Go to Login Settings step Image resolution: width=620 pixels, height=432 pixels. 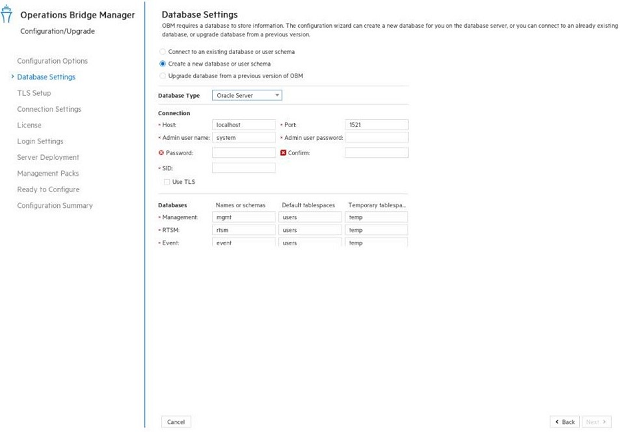[x=40, y=141]
